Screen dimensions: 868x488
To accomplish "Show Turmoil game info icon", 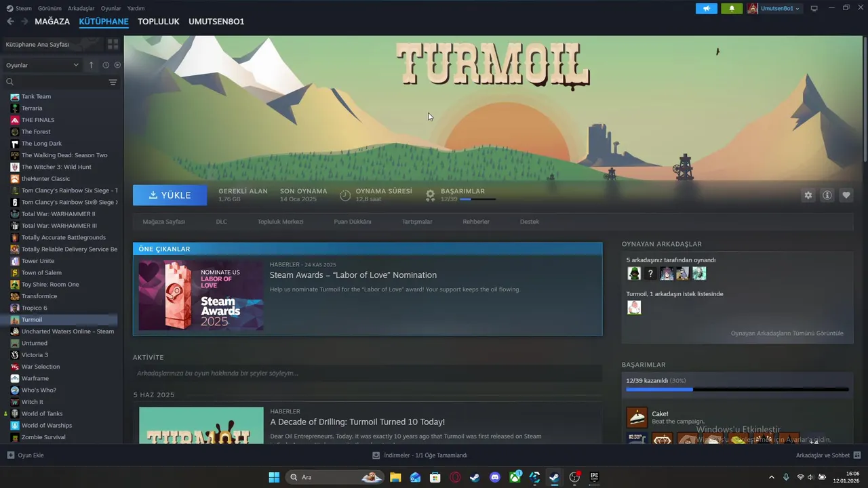I will 827,195.
